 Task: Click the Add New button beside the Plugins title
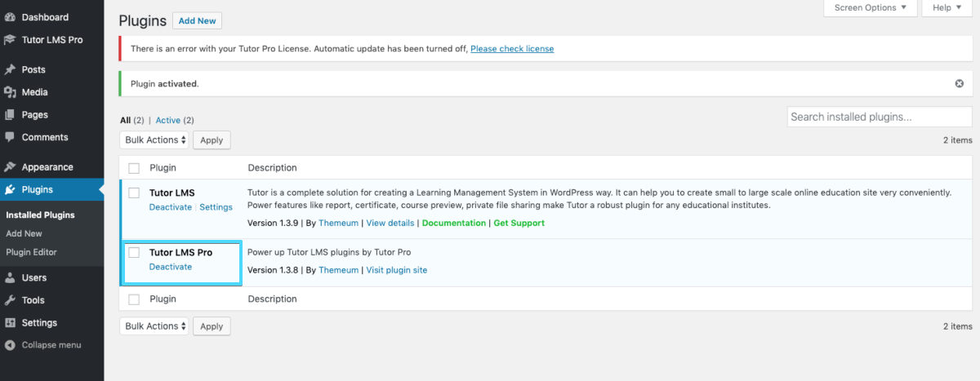pyautogui.click(x=197, y=20)
